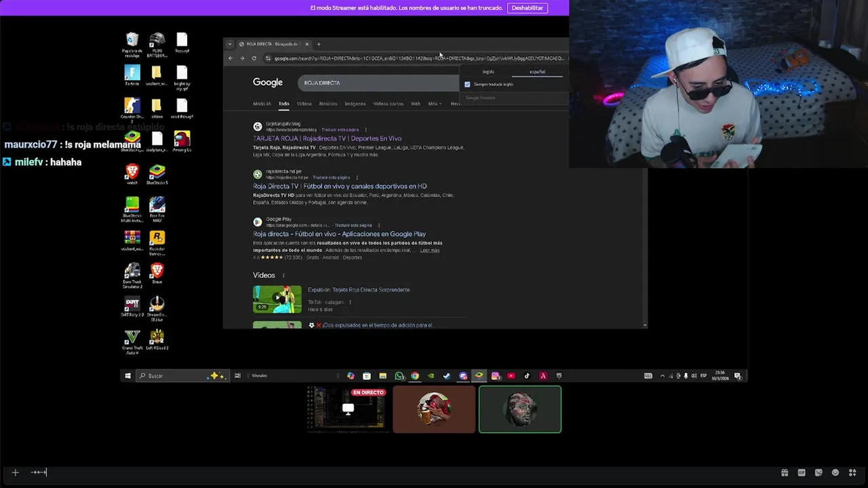This screenshot has width=868, height=488.
Task: Open Roja directa Google Play result link
Action: click(339, 234)
